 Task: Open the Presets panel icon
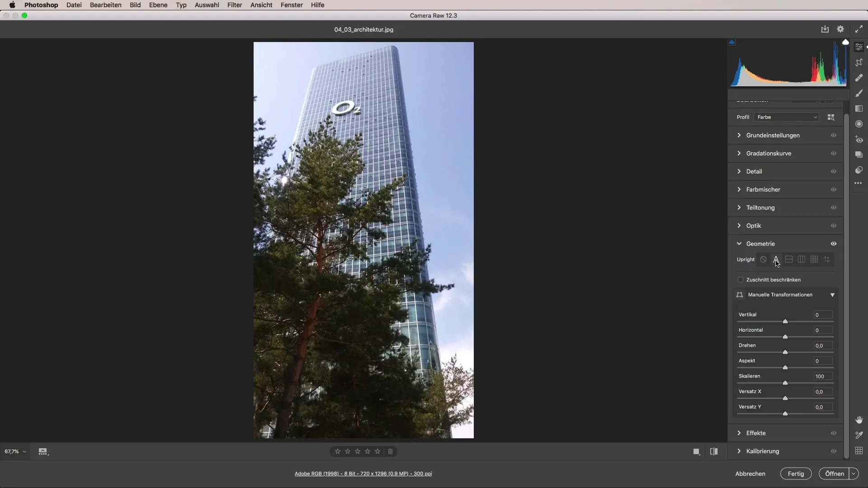859,170
